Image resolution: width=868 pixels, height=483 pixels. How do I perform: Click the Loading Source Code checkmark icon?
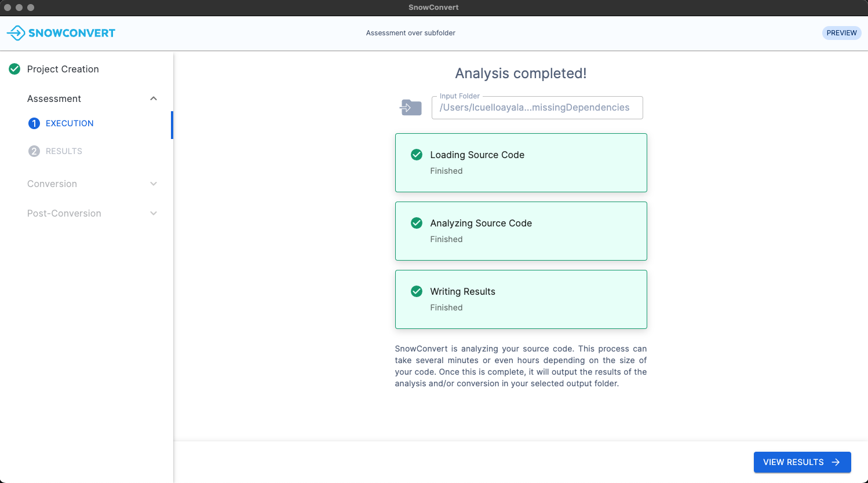pos(416,155)
